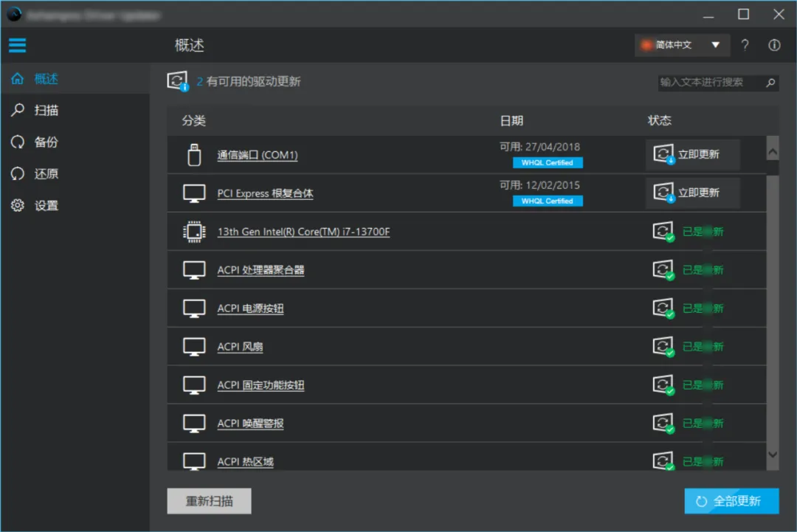Click the driver update notification icon at top
The image size is (797, 532).
coord(177,80)
